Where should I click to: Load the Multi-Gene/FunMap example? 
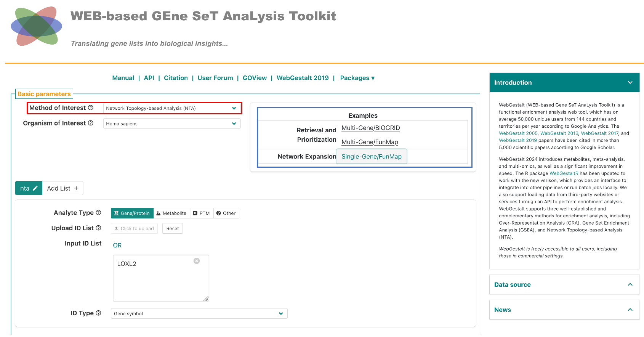(x=370, y=142)
